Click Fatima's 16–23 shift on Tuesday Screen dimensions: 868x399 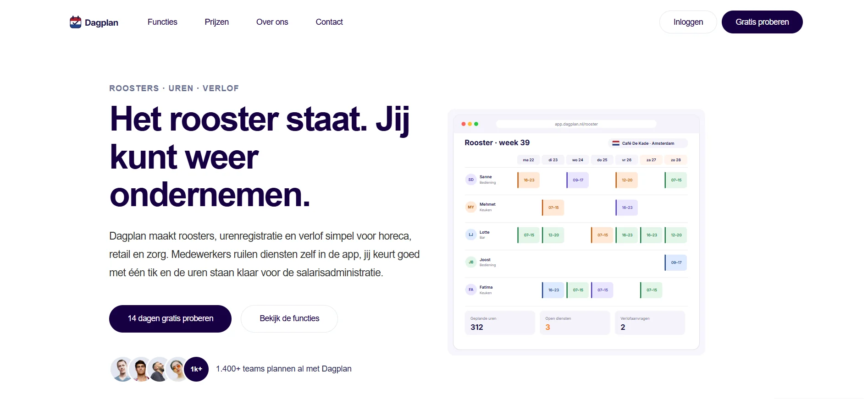[x=553, y=290]
